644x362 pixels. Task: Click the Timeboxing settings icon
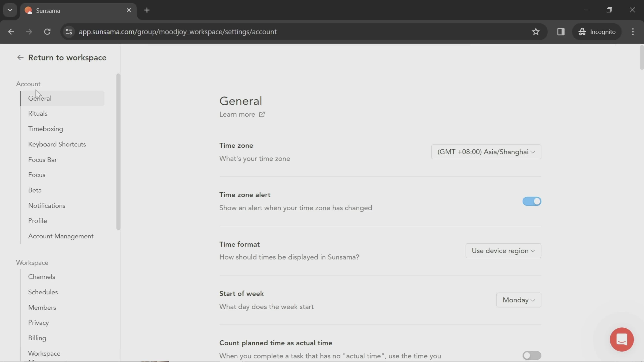[x=46, y=129]
